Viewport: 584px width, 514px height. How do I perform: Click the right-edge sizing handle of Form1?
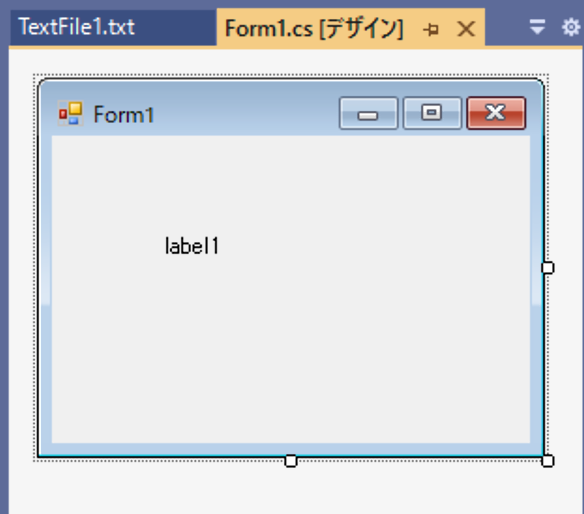pos(548,268)
